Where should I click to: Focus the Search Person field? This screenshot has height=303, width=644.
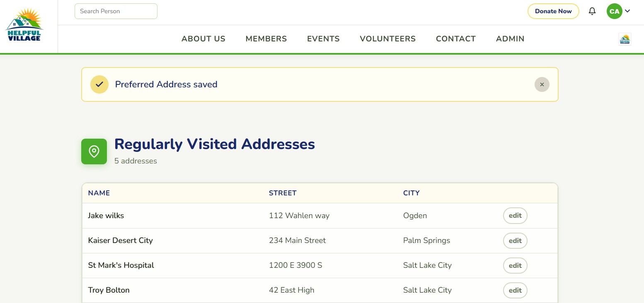tap(116, 11)
